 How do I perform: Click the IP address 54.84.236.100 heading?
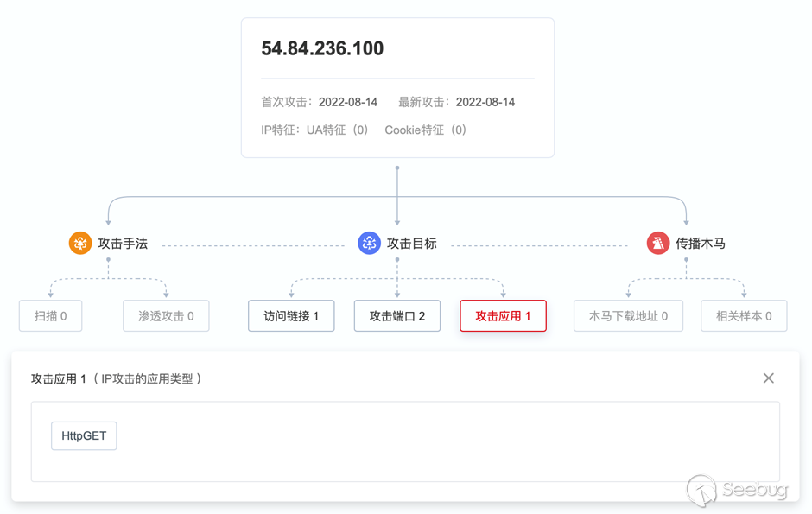click(x=322, y=48)
